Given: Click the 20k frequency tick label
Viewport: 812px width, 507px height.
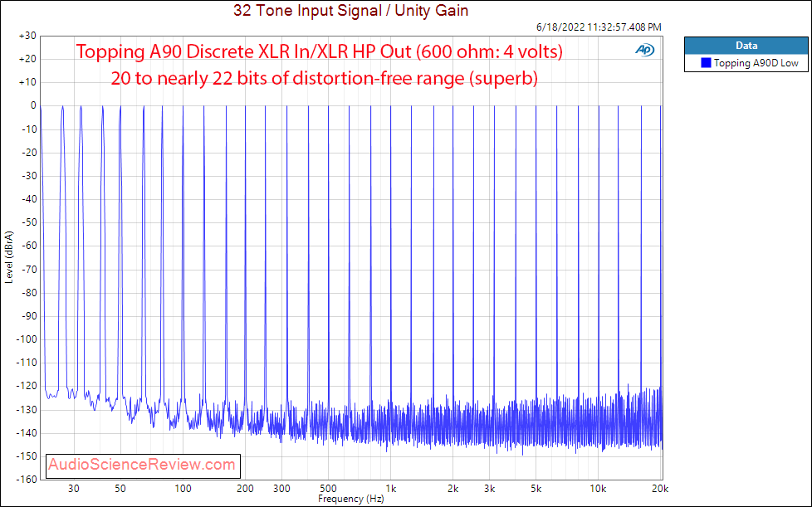Looking at the screenshot, I should [x=661, y=489].
